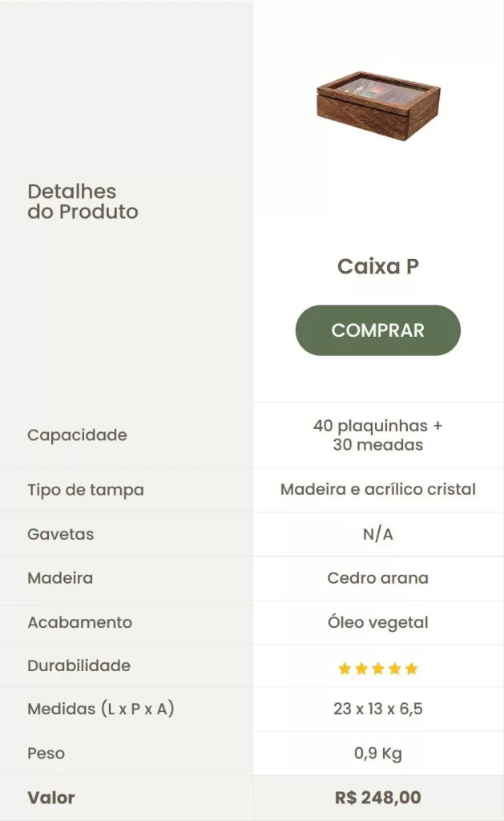Select the Caixa P product title

point(377,266)
